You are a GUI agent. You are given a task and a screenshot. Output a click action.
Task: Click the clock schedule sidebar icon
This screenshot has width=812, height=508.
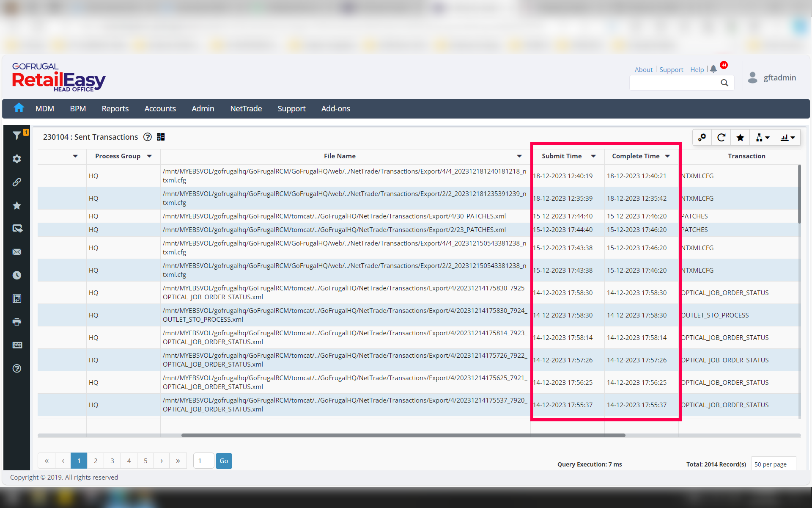tap(16, 275)
